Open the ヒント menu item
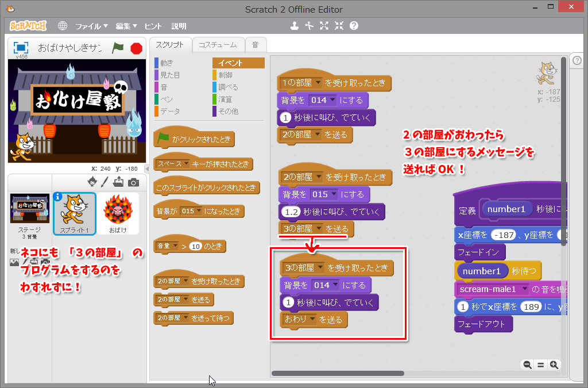The height and width of the screenshot is (388, 588). [153, 26]
